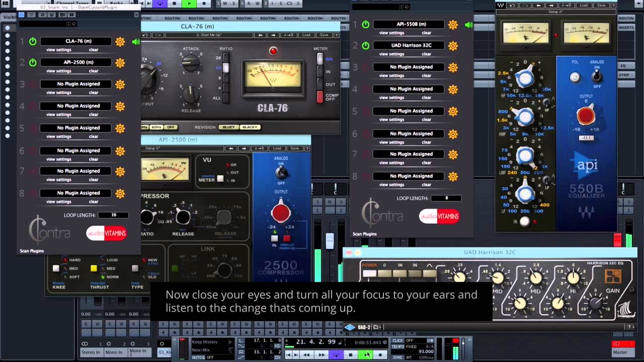The width and height of the screenshot is (644, 362).
Task: Open gear settings for API-550B (m) slot
Action: [453, 25]
